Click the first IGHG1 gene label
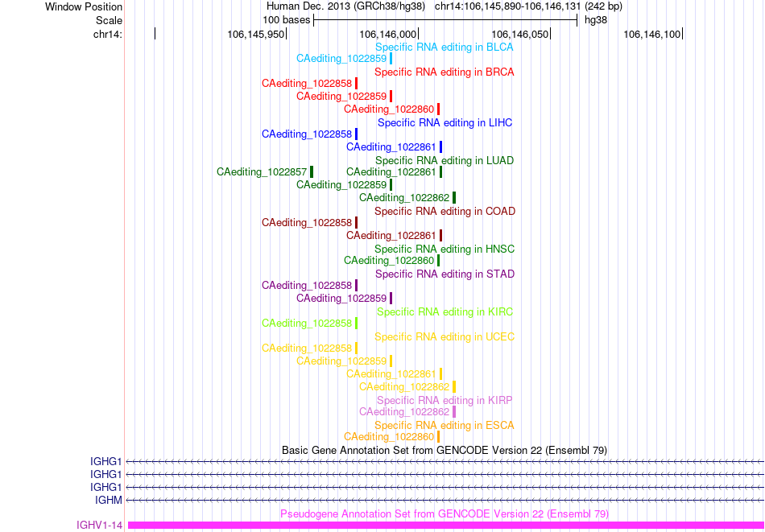 point(105,461)
